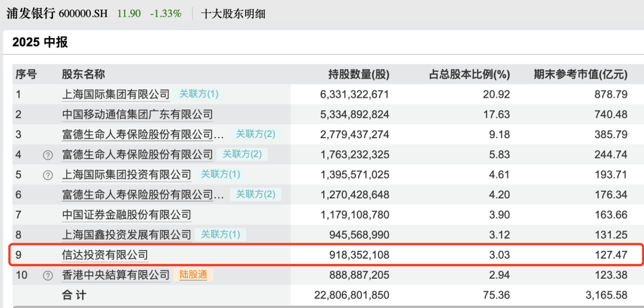Sort by 占总股本比例(%) column

pos(469,74)
